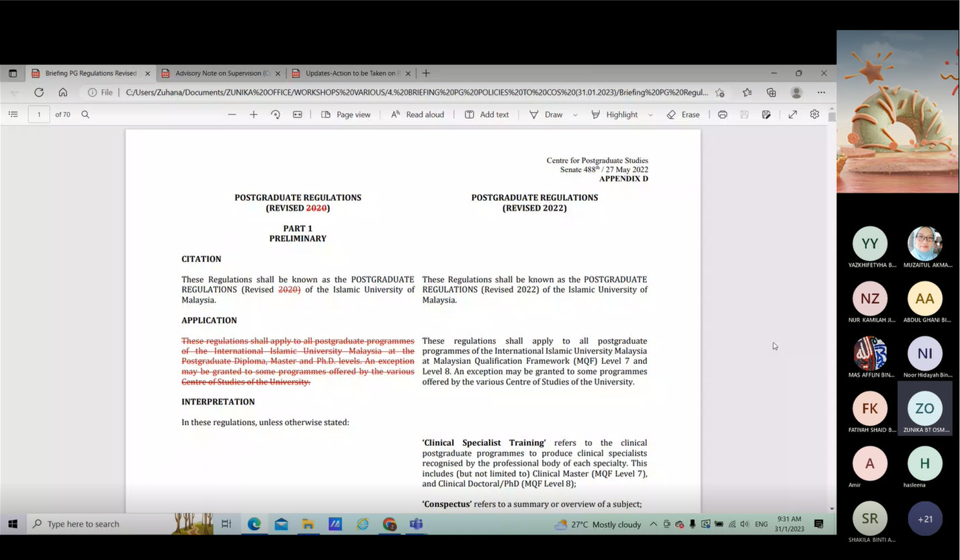Select participant tile SR Shakila

pyautogui.click(x=870, y=522)
